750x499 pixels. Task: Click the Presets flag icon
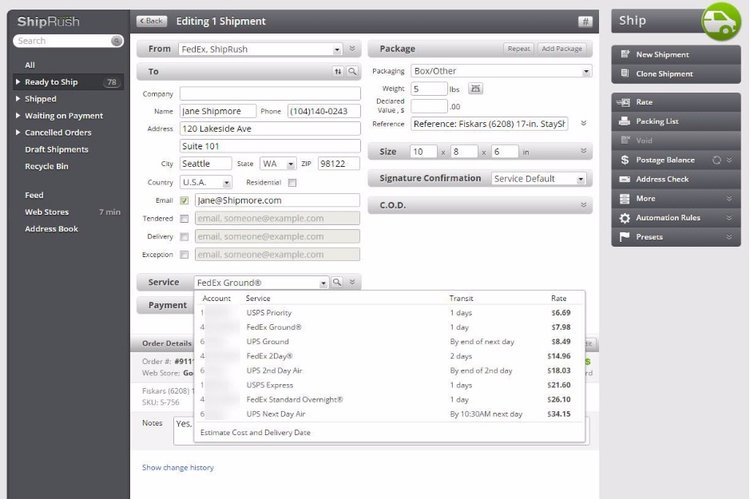pos(624,237)
